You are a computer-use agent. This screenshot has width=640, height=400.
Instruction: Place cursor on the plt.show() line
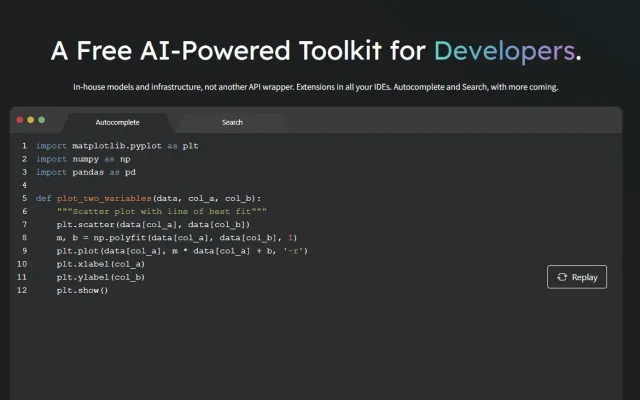(x=82, y=290)
